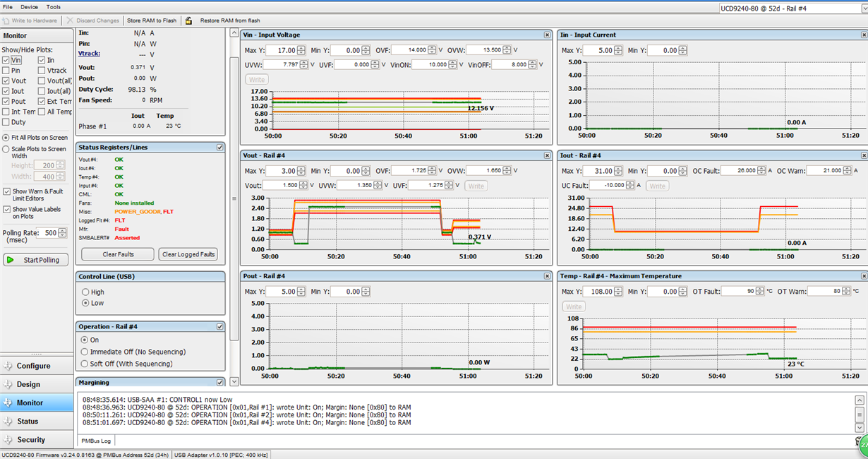Viewport: 868px width, 459px height.
Task: Click the Clear Faults button
Action: pos(117,254)
